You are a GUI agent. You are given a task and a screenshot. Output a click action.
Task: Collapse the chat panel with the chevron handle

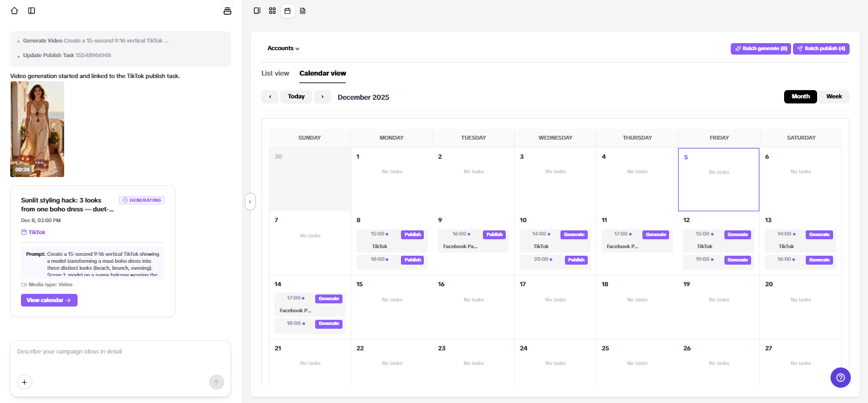250,201
